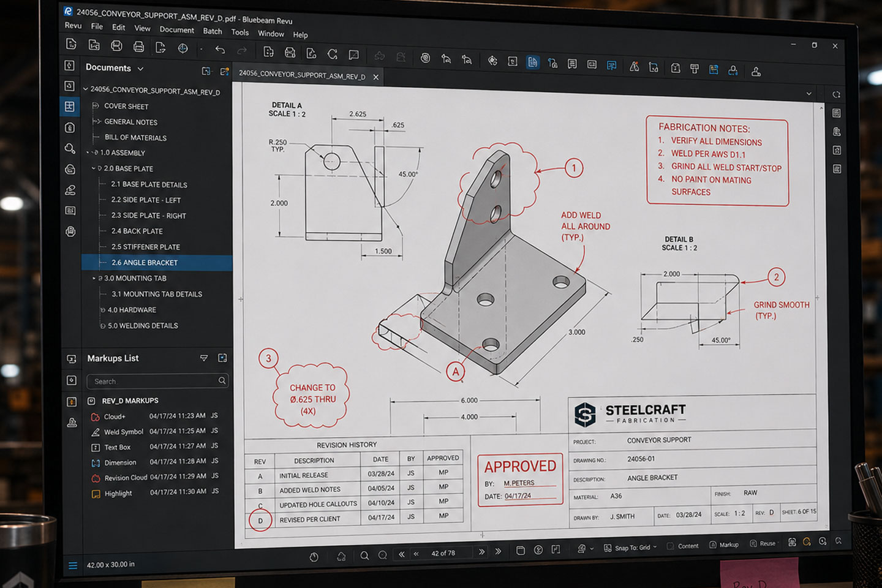
Task: Go to previous page arrow
Action: pos(417,554)
